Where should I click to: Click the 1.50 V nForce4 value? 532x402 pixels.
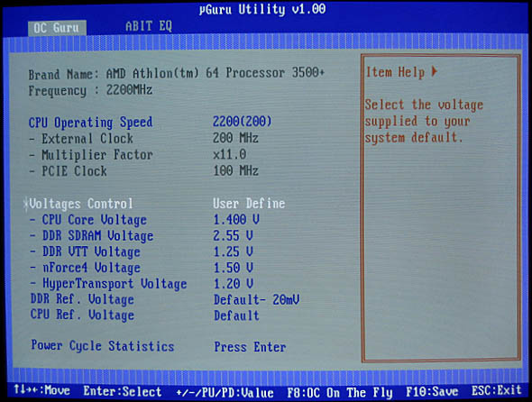(x=234, y=268)
